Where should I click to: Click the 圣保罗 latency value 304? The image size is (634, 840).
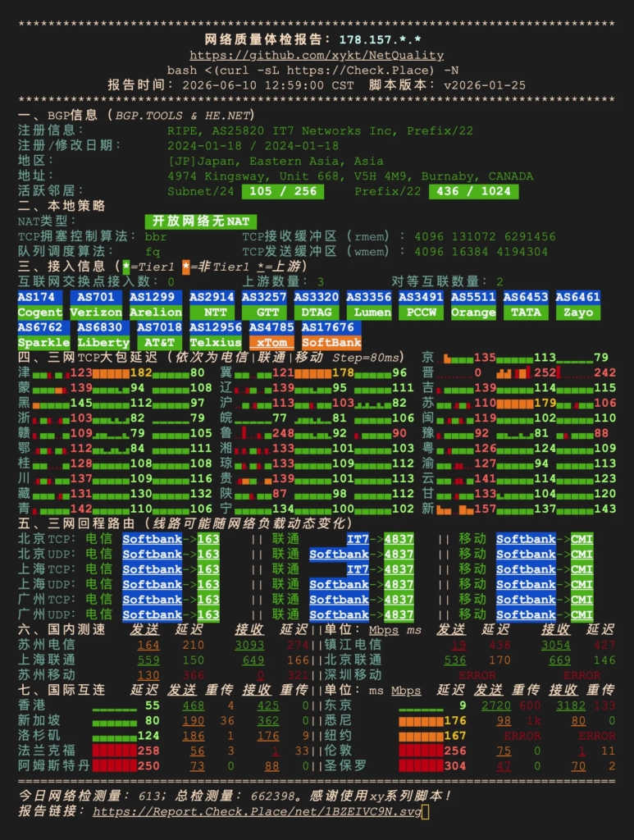click(x=455, y=766)
